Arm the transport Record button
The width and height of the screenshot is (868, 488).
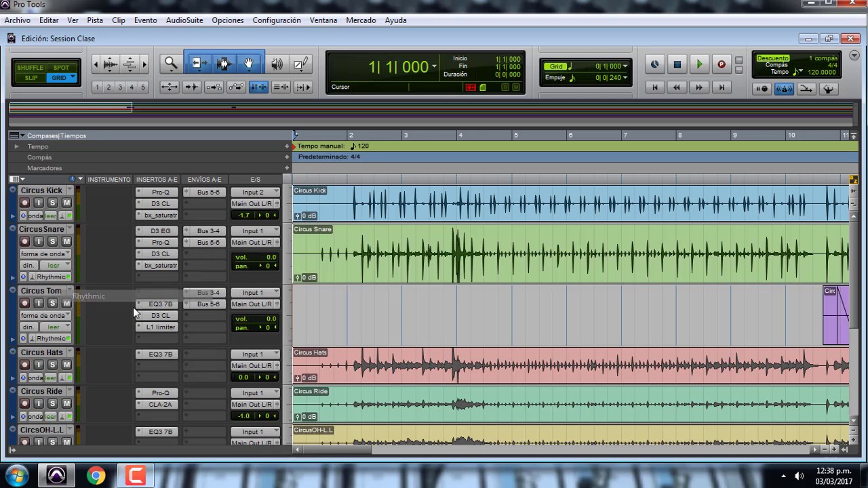[722, 64]
